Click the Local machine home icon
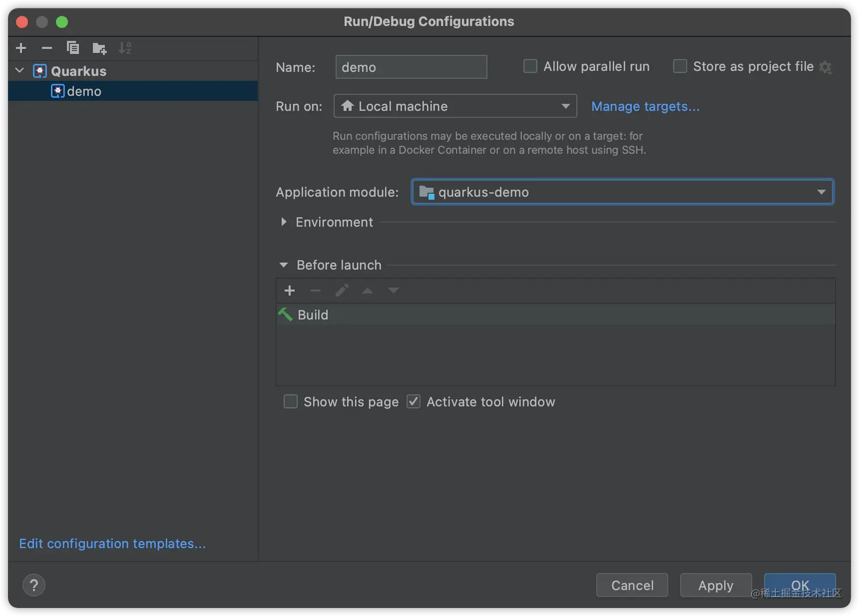 [x=348, y=106]
